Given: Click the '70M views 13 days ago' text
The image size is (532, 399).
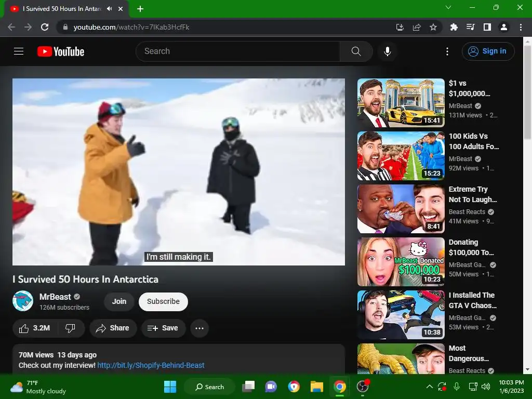Looking at the screenshot, I should pyautogui.click(x=58, y=355).
